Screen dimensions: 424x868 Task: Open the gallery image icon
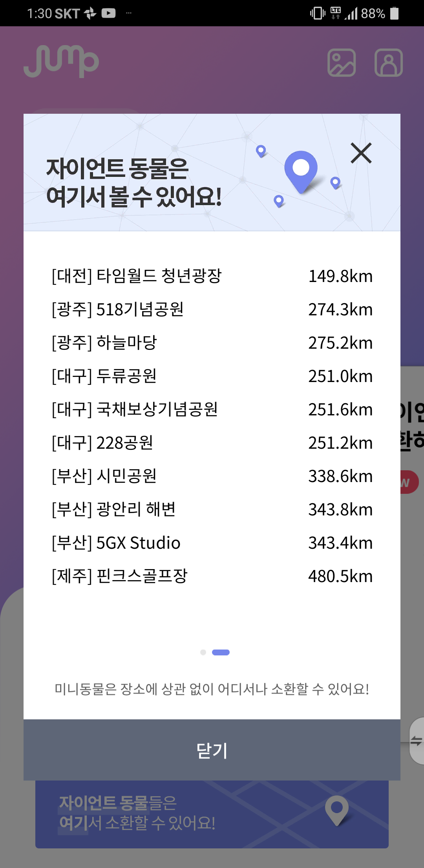[342, 63]
